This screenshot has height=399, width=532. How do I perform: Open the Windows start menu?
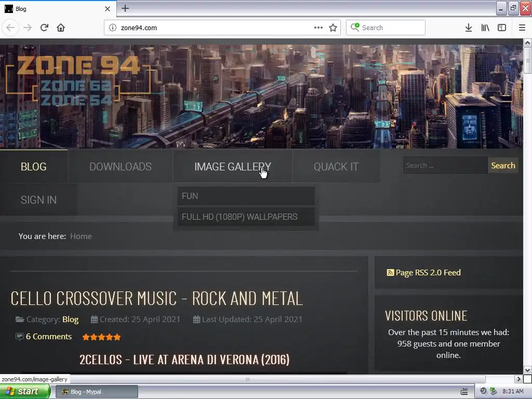pyautogui.click(x=25, y=391)
